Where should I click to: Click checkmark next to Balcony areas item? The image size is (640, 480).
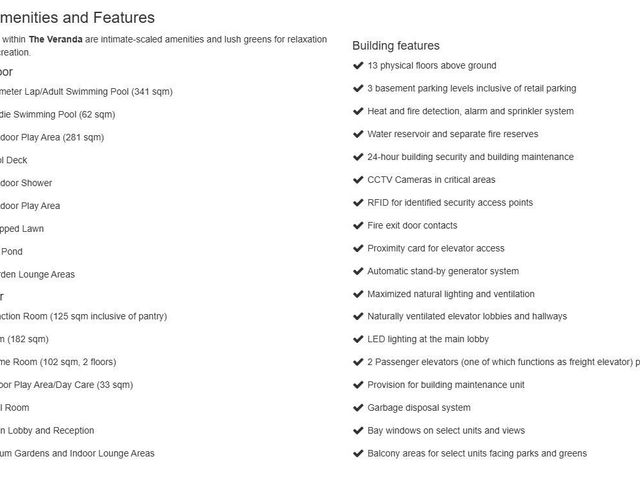(358, 453)
